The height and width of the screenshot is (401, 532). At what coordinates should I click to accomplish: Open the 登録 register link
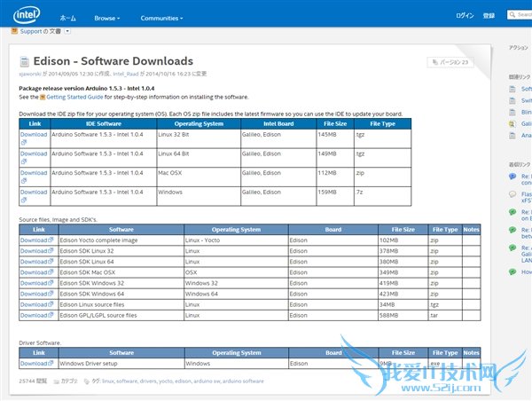pyautogui.click(x=489, y=15)
